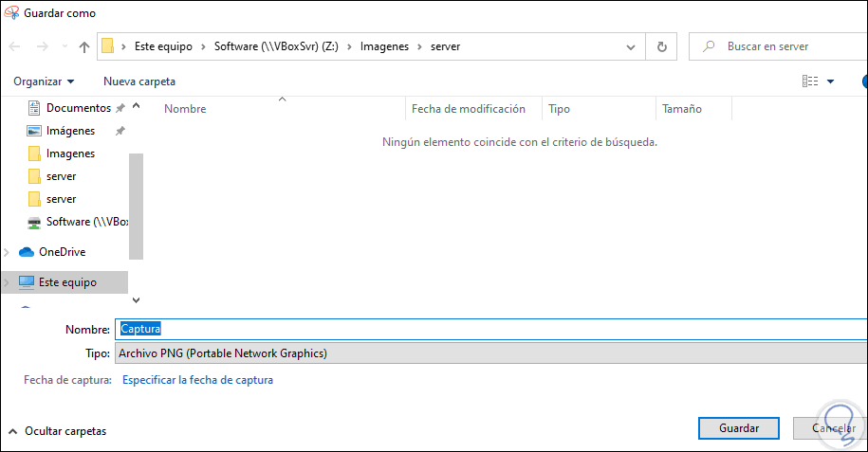This screenshot has height=452, width=868.
Task: Go up one folder level arrow
Action: 84,47
